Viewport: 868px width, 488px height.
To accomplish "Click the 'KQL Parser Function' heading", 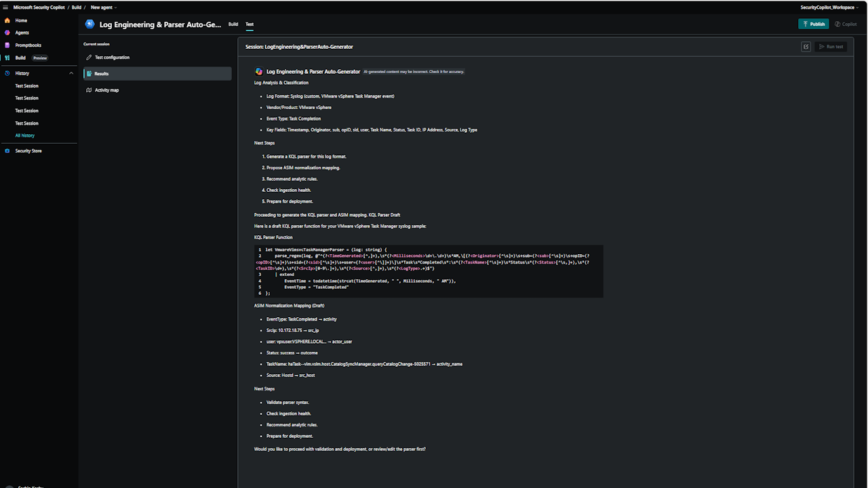I will tap(273, 238).
